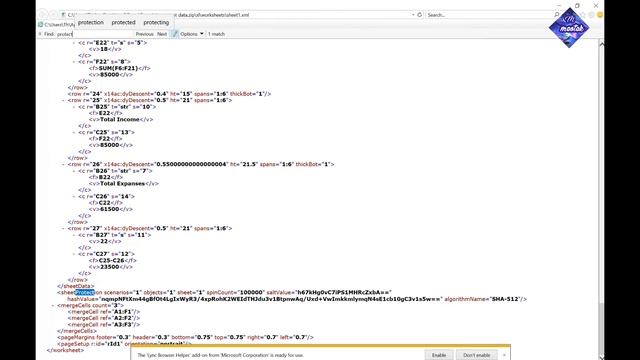Screen dimensions: 640x360
Task: Click the saltValue 'h67kHg0vC7iPS1MHRcZxbA==' text
Action: click(343, 292)
